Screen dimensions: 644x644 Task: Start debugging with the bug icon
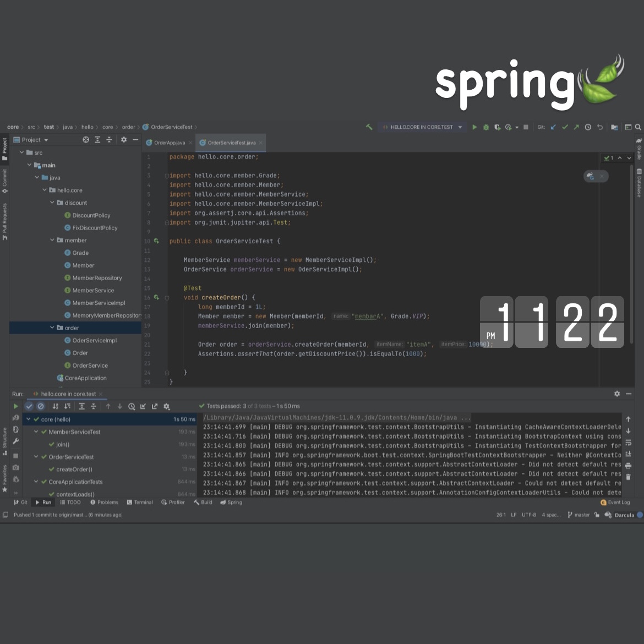[486, 127]
